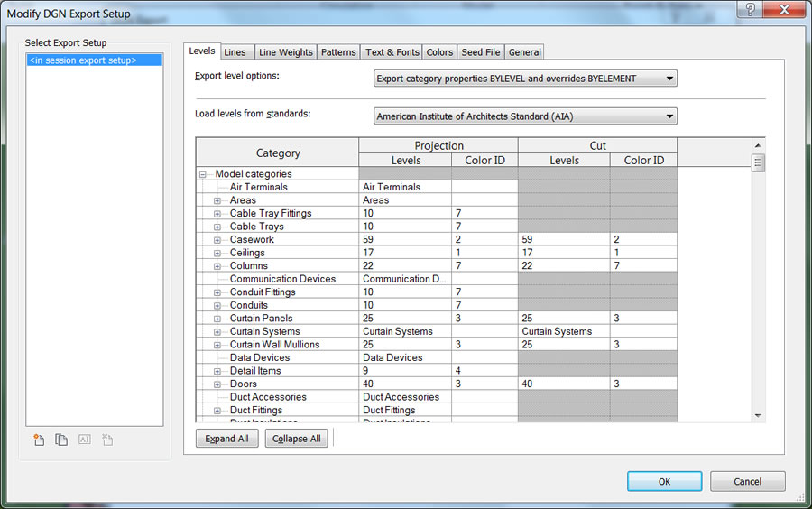This screenshot has width=812, height=509.
Task: Click the Ceilings projection Levels cell
Action: pos(405,253)
